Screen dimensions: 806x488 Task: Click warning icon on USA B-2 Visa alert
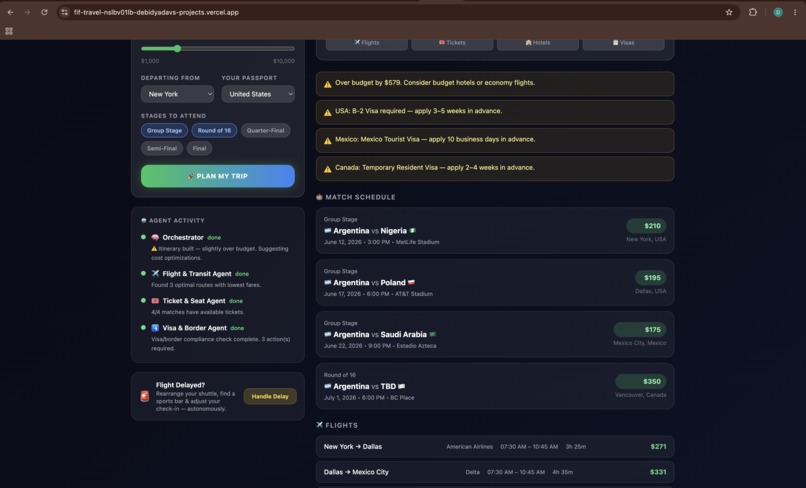327,112
